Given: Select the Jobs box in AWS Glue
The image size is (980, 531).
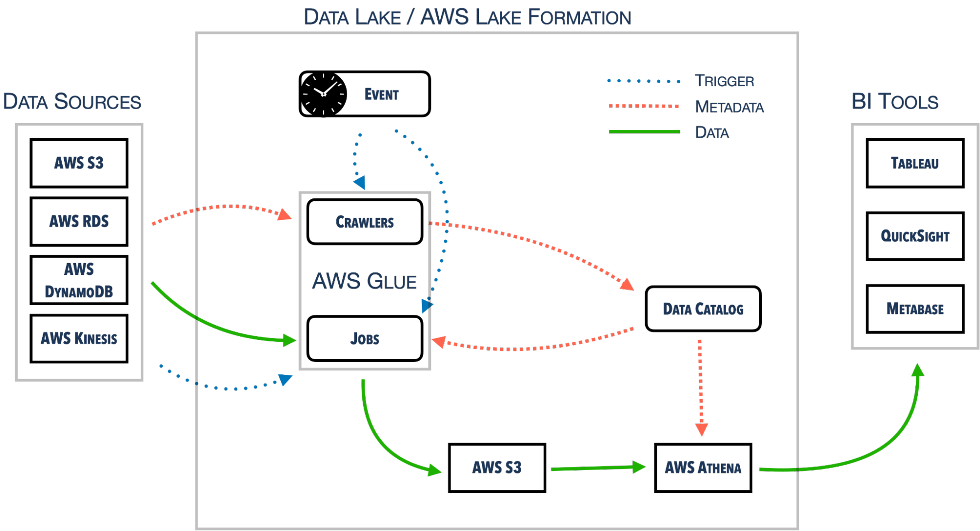Looking at the screenshot, I should tap(365, 338).
